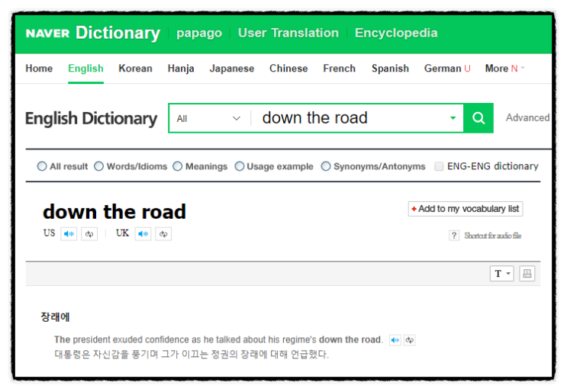The height and width of the screenshot is (392, 567).
Task: Expand the search history dropdown arrow
Action: (x=453, y=118)
